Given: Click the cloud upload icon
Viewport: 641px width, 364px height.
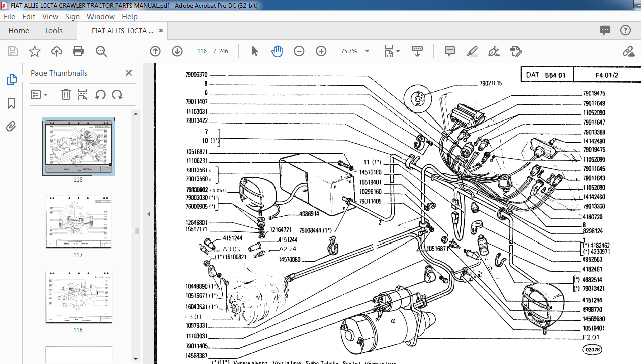Looking at the screenshot, I should (57, 51).
